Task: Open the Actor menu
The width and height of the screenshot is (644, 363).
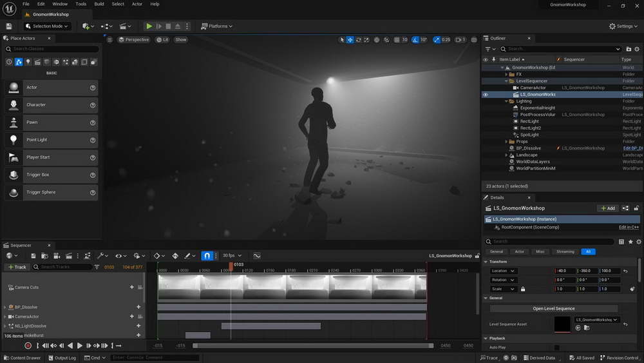Action: (137, 4)
